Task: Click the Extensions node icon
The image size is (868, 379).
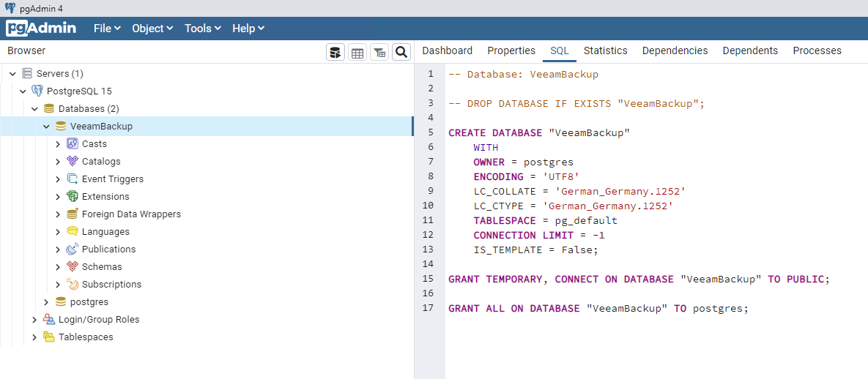Action: tap(73, 196)
